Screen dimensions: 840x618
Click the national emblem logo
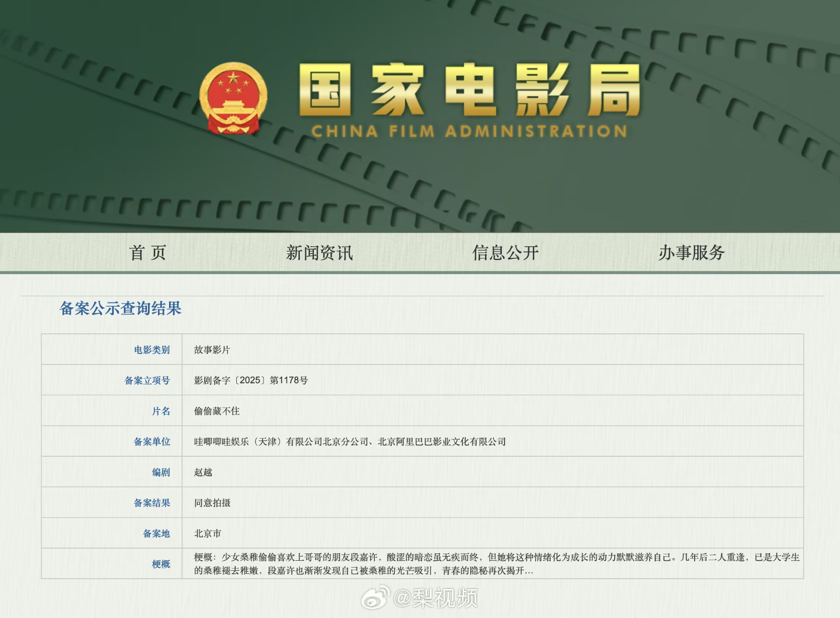(233, 98)
